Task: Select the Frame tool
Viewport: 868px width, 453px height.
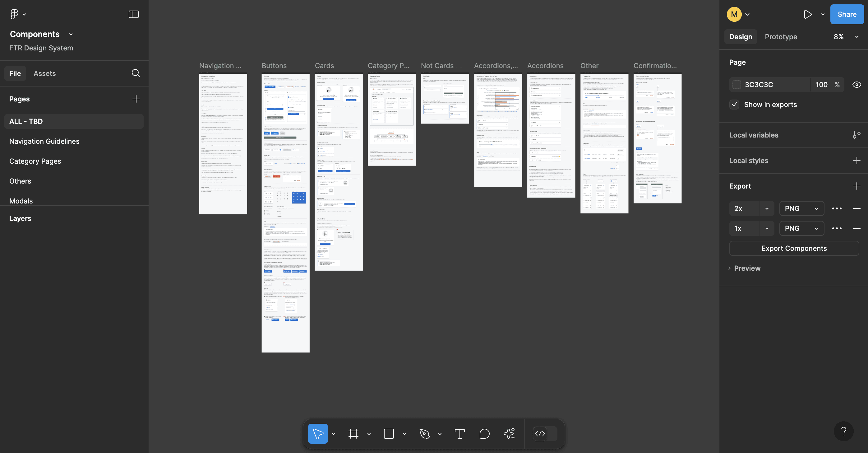Action: tap(353, 434)
